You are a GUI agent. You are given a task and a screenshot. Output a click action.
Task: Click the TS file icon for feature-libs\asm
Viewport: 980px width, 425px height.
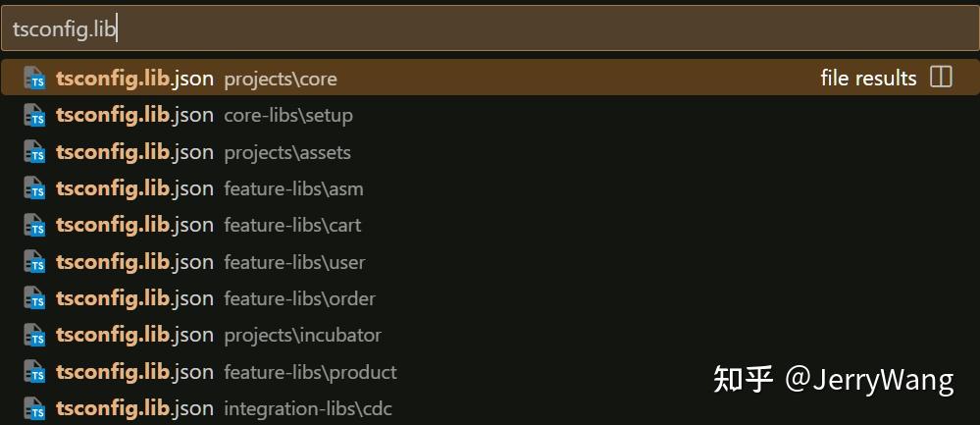pyautogui.click(x=35, y=188)
